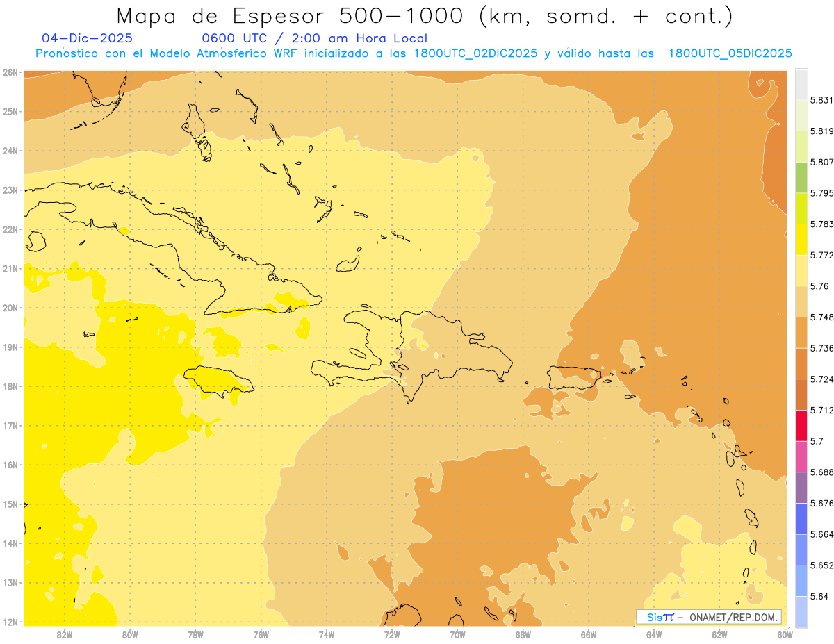This screenshot has height=644, width=834.
Task: Click the 18N latitude label
Action: coord(10,386)
